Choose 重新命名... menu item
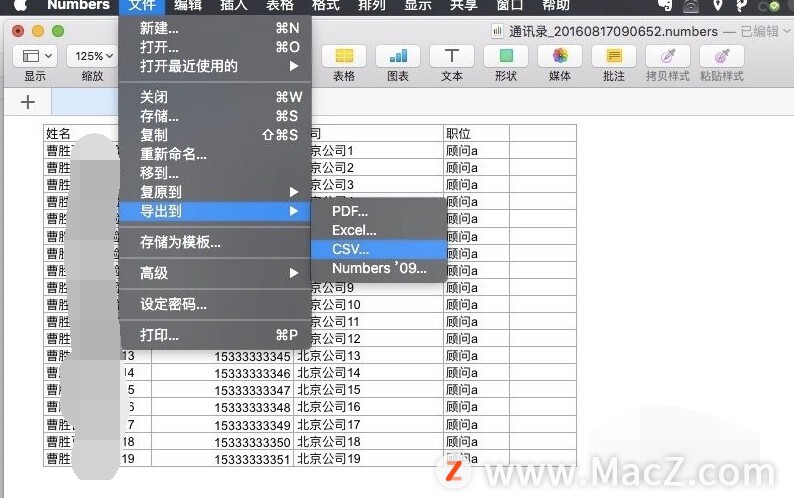 coord(215,154)
